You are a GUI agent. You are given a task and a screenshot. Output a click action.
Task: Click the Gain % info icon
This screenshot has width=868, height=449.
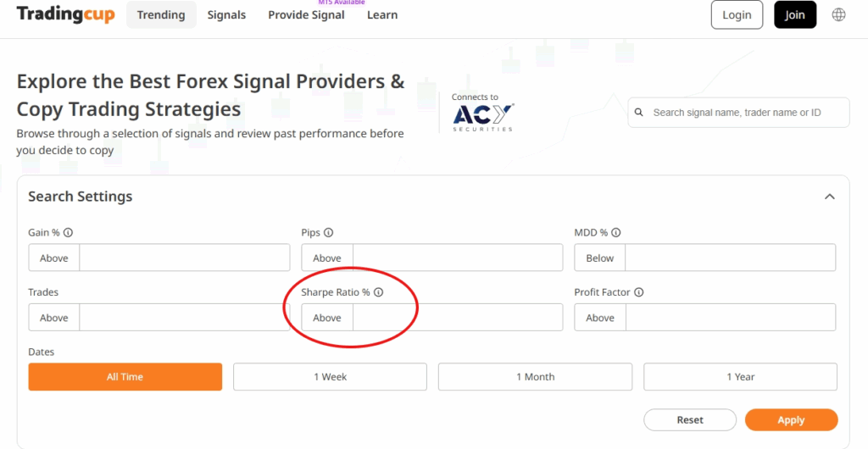pyautogui.click(x=68, y=233)
